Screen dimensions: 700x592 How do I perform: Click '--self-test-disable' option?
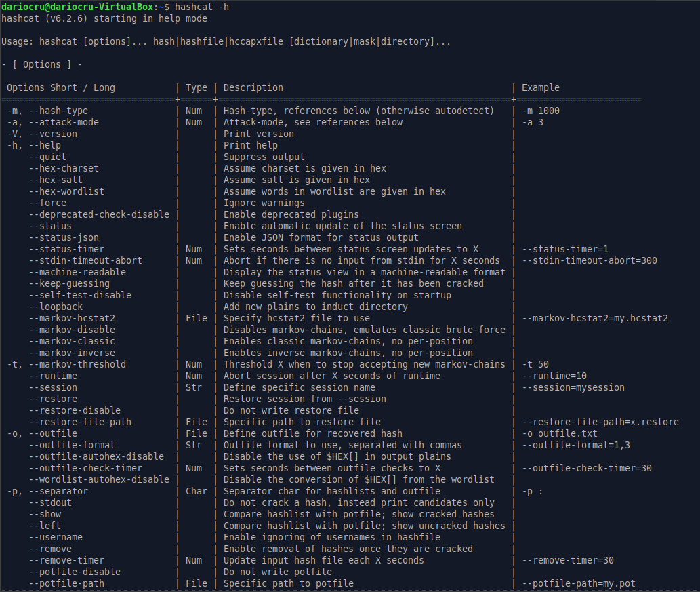(80, 296)
